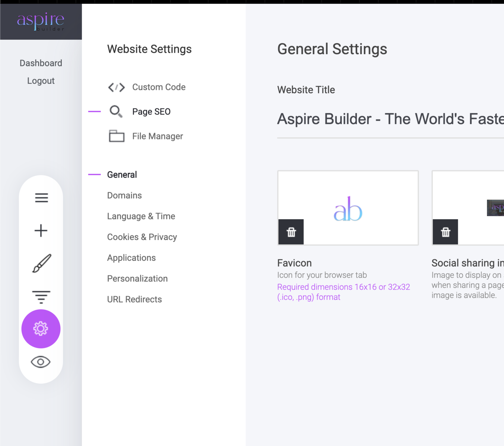Click the Page SEO magnifier icon
Image resolution: width=504 pixels, height=446 pixels.
coord(116,111)
